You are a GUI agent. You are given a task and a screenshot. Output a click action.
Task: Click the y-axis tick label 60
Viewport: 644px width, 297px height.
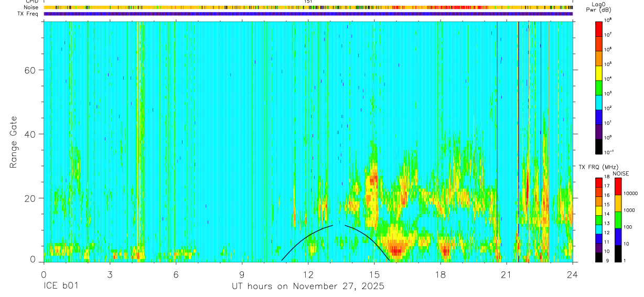[x=30, y=70]
